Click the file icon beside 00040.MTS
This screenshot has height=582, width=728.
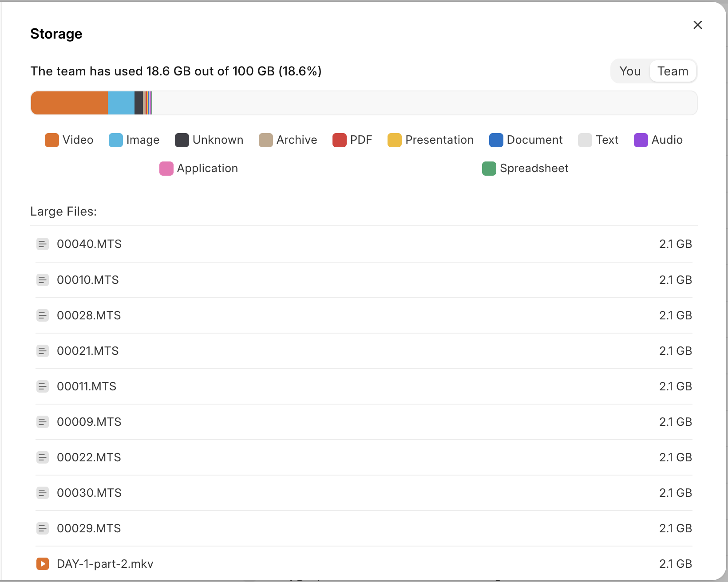(43, 244)
